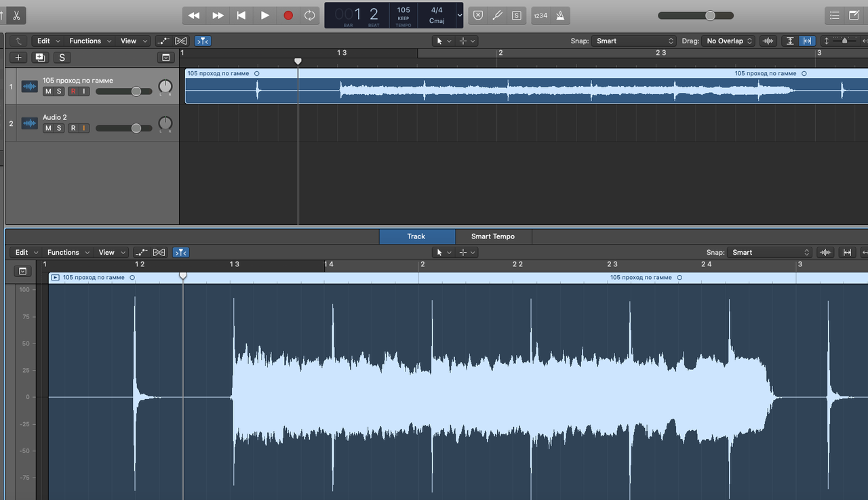
Task: Toggle Cycle mode on
Action: pos(310,15)
